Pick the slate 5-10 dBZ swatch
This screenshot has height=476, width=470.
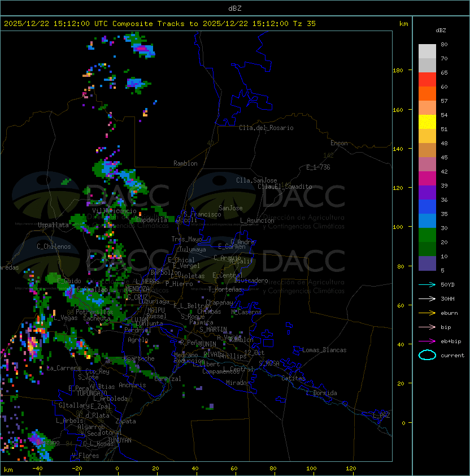click(x=427, y=263)
